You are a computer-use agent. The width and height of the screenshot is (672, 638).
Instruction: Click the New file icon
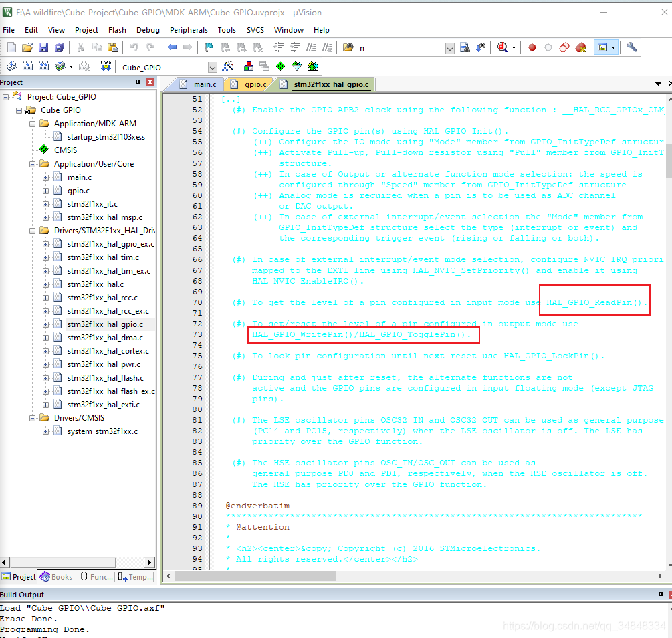[x=11, y=47]
